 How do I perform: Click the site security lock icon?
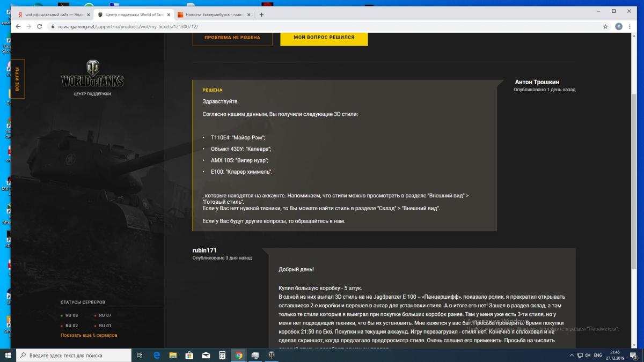coord(53,26)
